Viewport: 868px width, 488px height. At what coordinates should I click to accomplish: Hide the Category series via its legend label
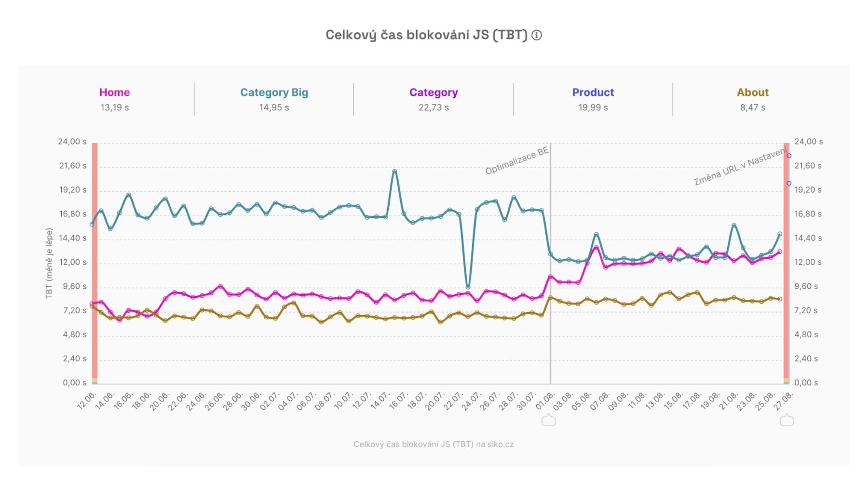tap(434, 92)
